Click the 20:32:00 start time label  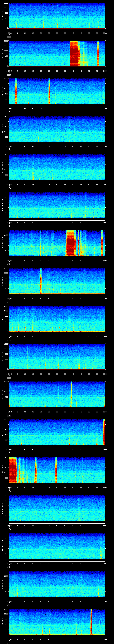9,412
